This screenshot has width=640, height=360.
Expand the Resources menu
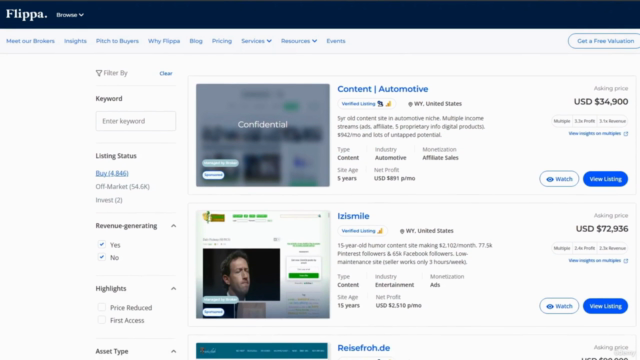point(299,41)
